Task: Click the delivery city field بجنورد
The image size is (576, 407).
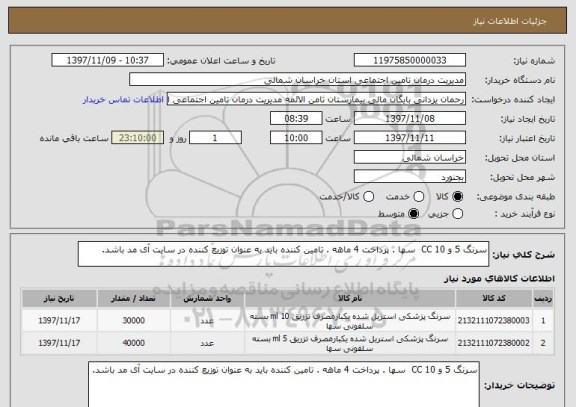Action: click(x=410, y=177)
